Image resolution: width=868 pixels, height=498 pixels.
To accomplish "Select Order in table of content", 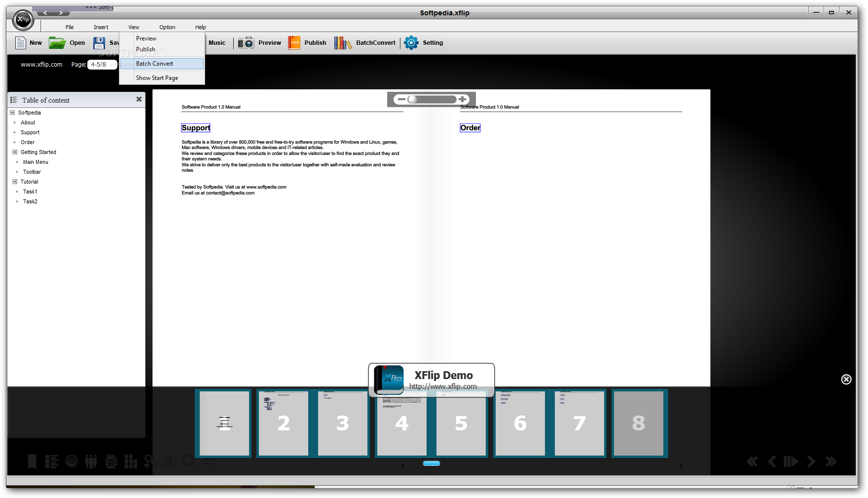I will click(28, 142).
